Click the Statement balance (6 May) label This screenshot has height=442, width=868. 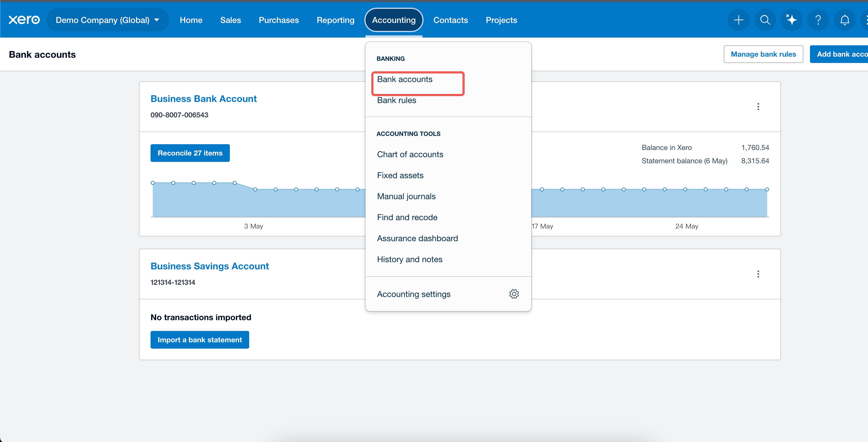684,161
